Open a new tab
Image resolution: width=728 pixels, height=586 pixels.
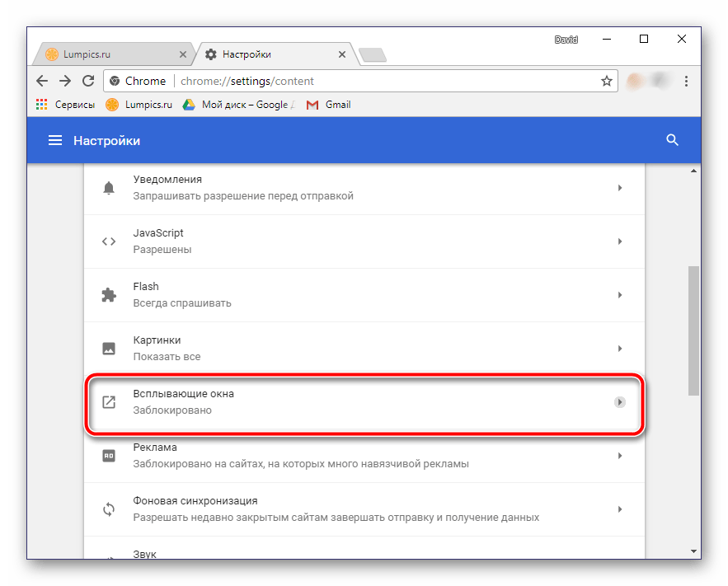coord(373,54)
